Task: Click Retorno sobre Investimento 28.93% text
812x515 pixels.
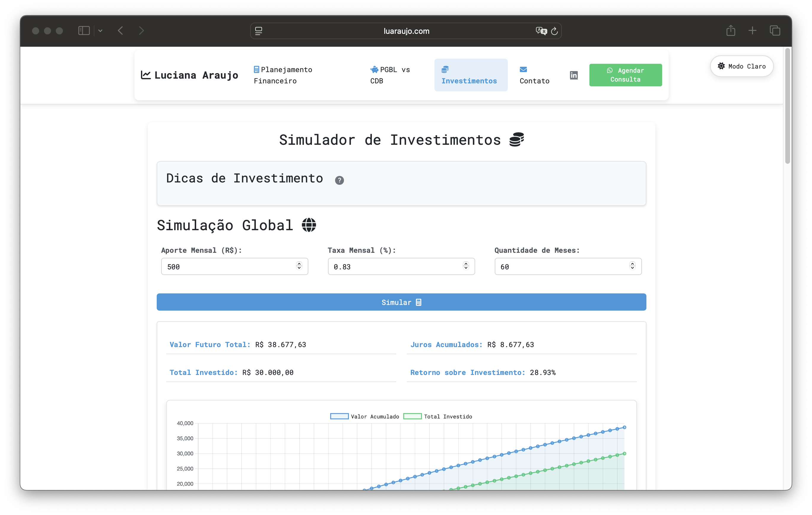Action: coord(483,372)
